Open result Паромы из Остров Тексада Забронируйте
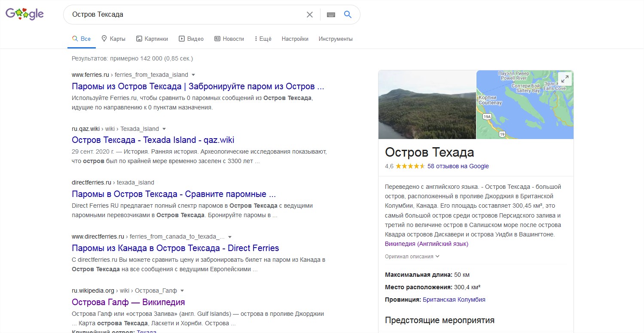Viewport: 644px width, 333px height. pyautogui.click(x=198, y=86)
